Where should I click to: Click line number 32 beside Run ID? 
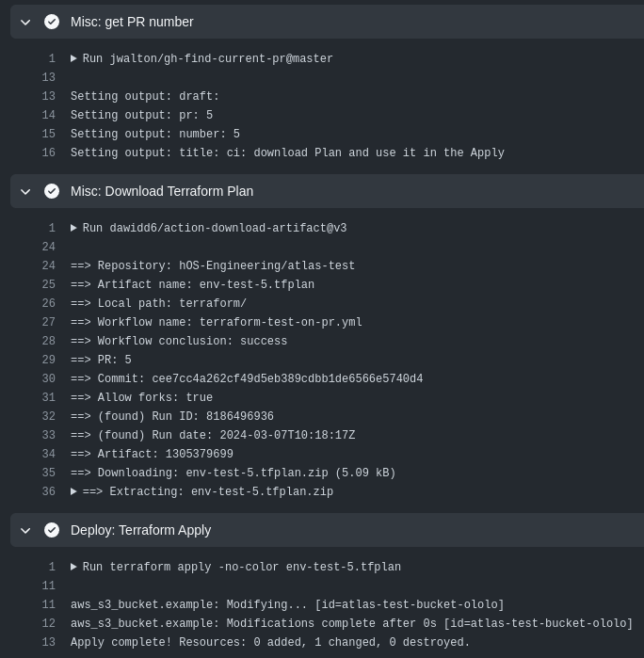[49, 416]
